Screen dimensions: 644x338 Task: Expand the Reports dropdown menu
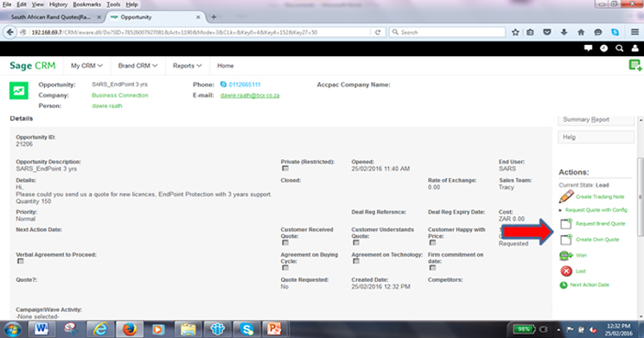click(x=188, y=66)
